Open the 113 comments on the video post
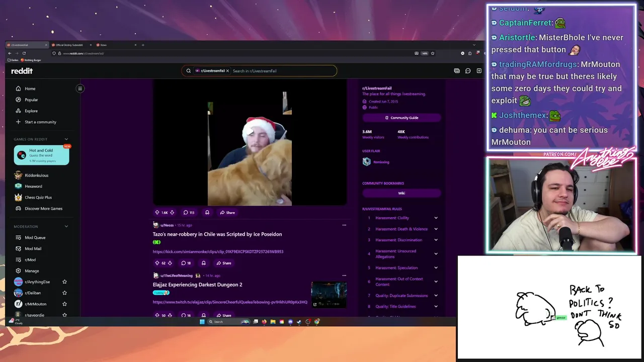 pos(189,213)
